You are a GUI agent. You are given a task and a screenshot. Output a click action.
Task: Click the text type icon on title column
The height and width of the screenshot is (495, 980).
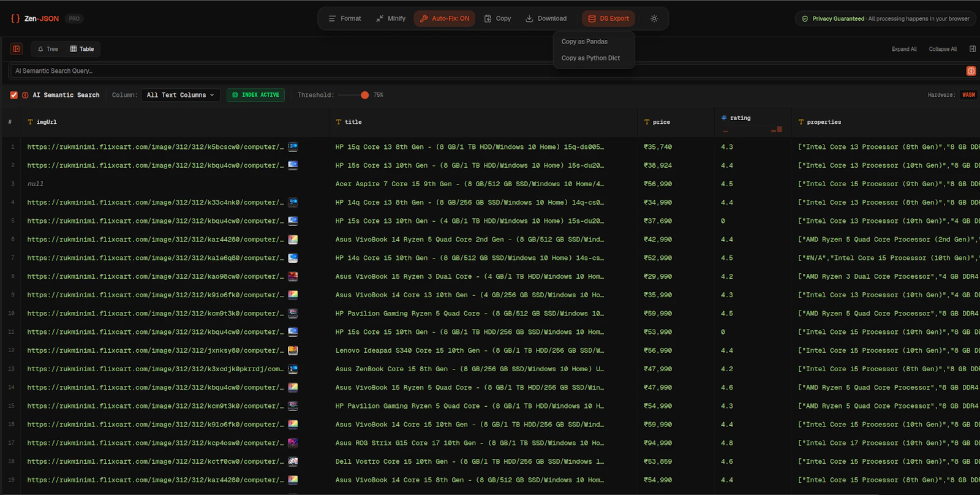(339, 122)
